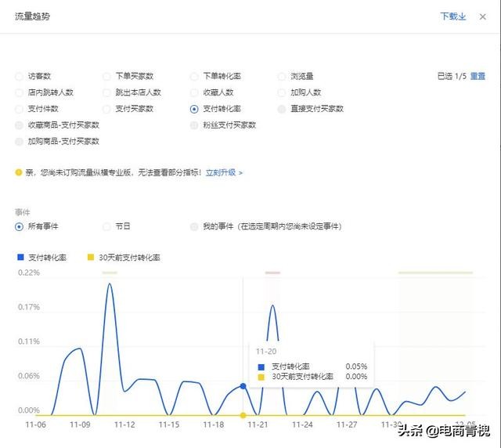The width and height of the screenshot is (501, 448).
Task: Open the 立刻升级 upgrade link
Action: pos(224,172)
